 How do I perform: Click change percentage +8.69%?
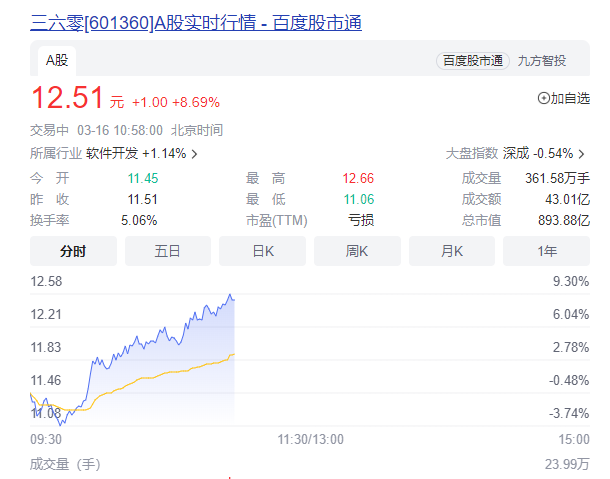(x=196, y=102)
